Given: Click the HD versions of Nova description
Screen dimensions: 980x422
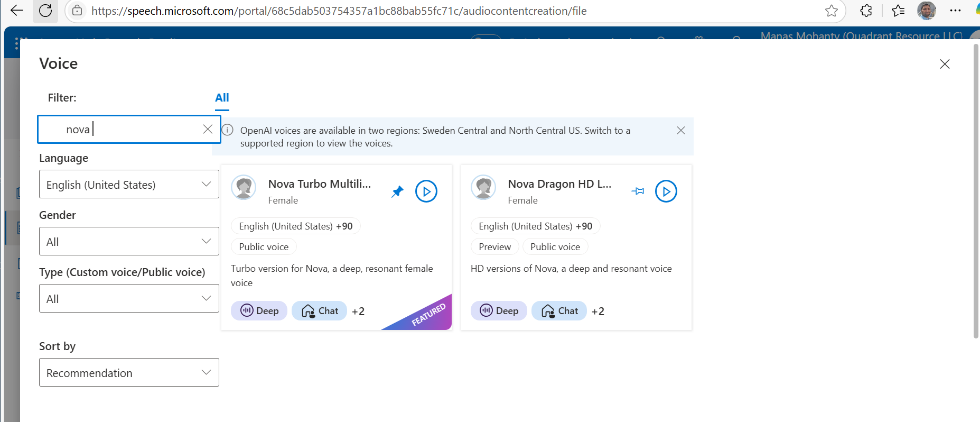Looking at the screenshot, I should click(571, 269).
